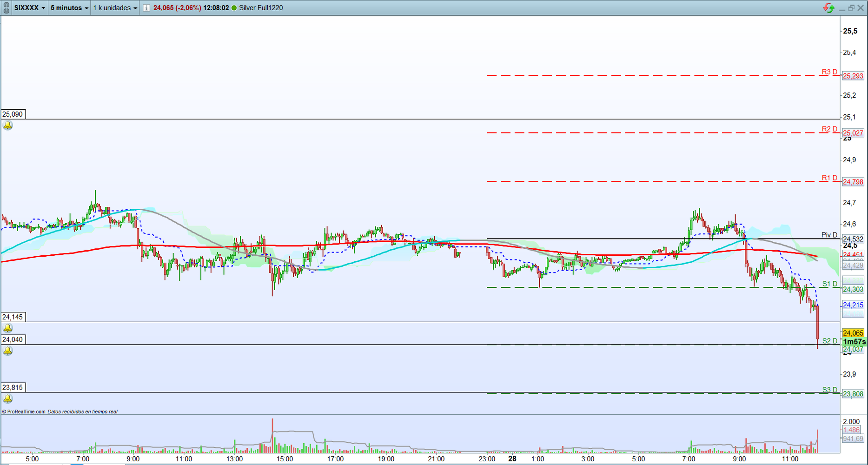Restore down the chart window
Image resolution: width=868 pixels, height=465 pixels.
[x=851, y=8]
